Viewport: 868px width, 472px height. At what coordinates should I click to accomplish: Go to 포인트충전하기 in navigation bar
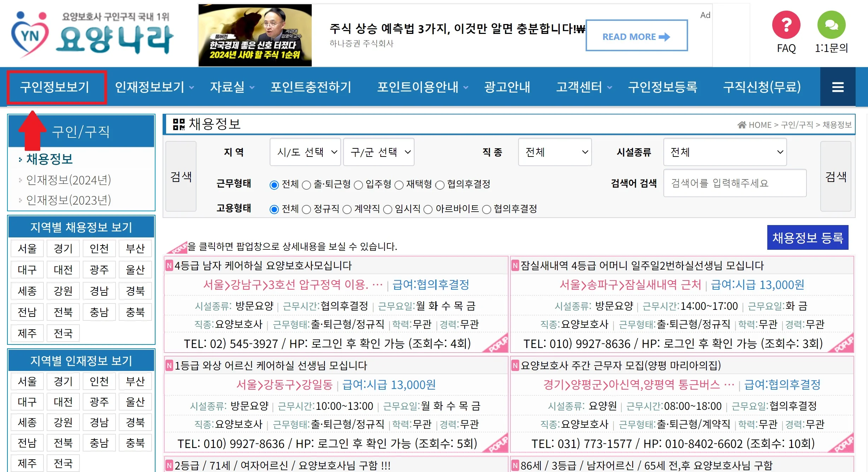pos(311,87)
